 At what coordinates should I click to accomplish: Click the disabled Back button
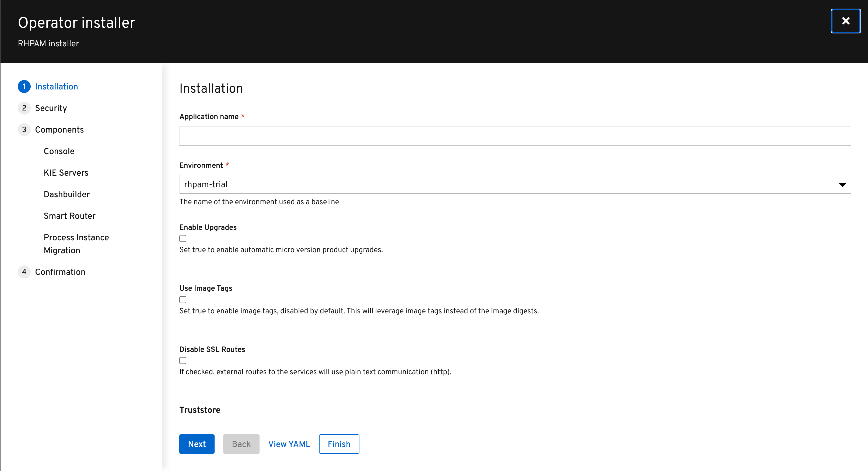(241, 444)
